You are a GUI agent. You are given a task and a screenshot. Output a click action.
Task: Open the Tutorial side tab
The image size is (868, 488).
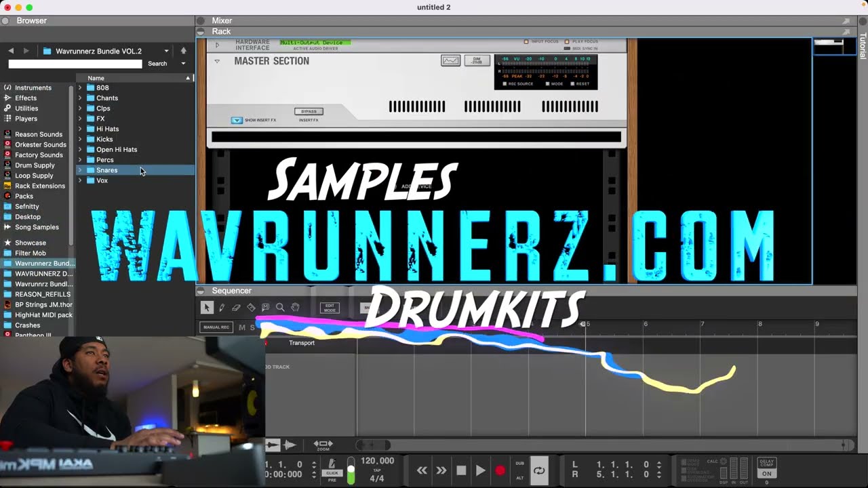tap(863, 46)
